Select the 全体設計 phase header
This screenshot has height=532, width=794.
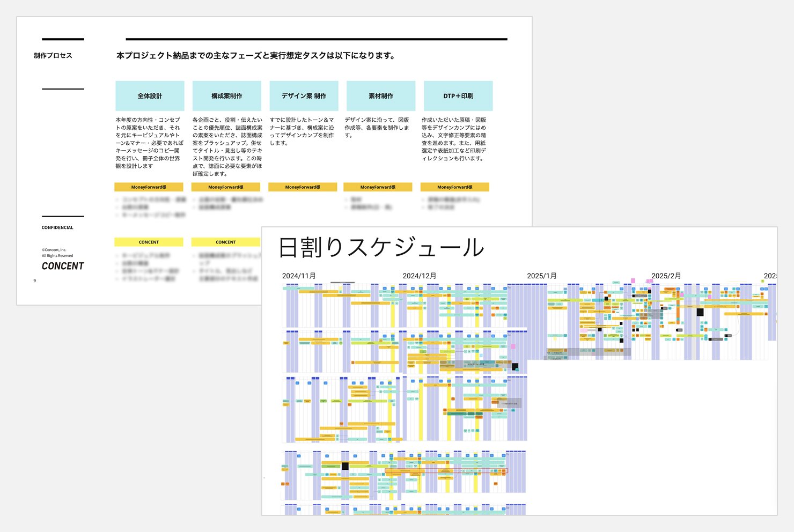coord(149,95)
